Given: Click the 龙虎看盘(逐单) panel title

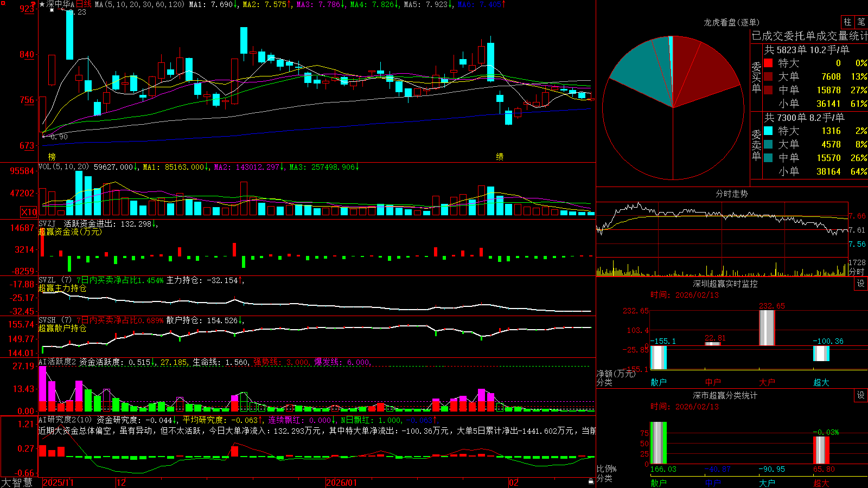Looking at the screenshot, I should [731, 22].
